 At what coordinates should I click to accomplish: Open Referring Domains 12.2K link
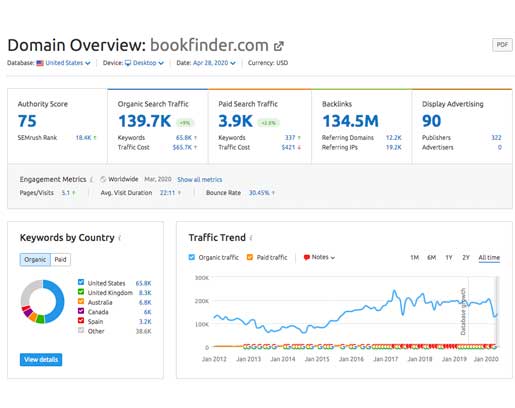pos(394,138)
